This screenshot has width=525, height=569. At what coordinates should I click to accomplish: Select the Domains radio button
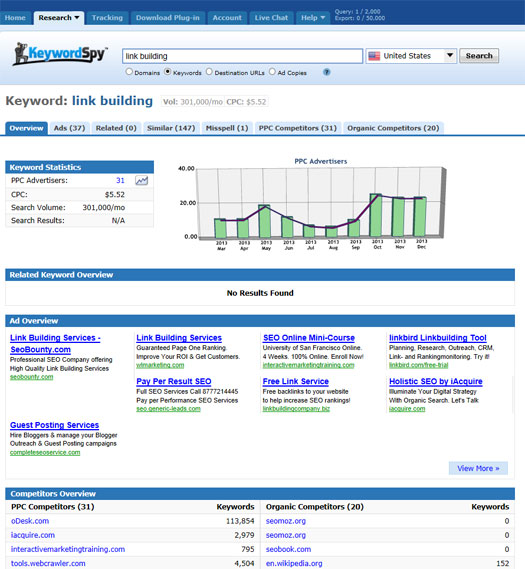129,71
